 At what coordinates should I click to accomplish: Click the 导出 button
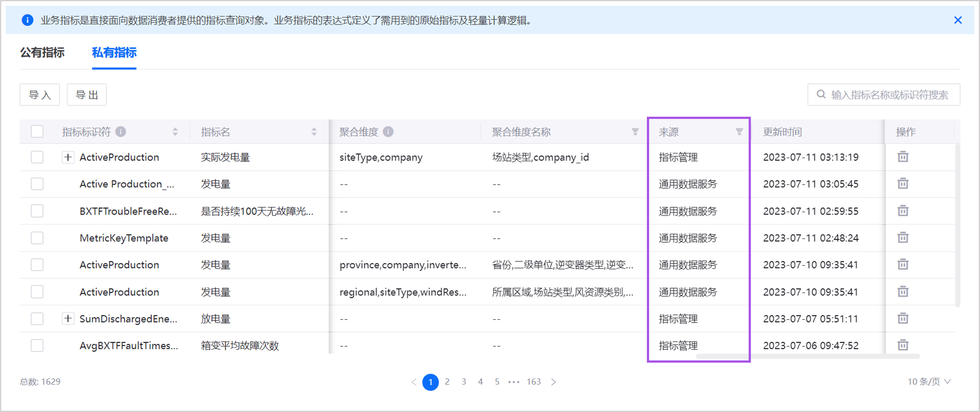point(87,95)
